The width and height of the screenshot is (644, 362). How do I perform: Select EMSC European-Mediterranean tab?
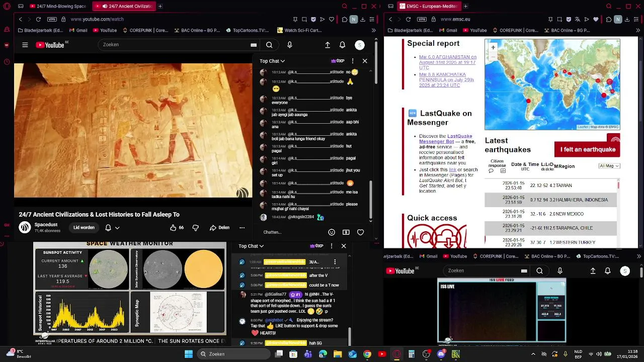pos(429,6)
